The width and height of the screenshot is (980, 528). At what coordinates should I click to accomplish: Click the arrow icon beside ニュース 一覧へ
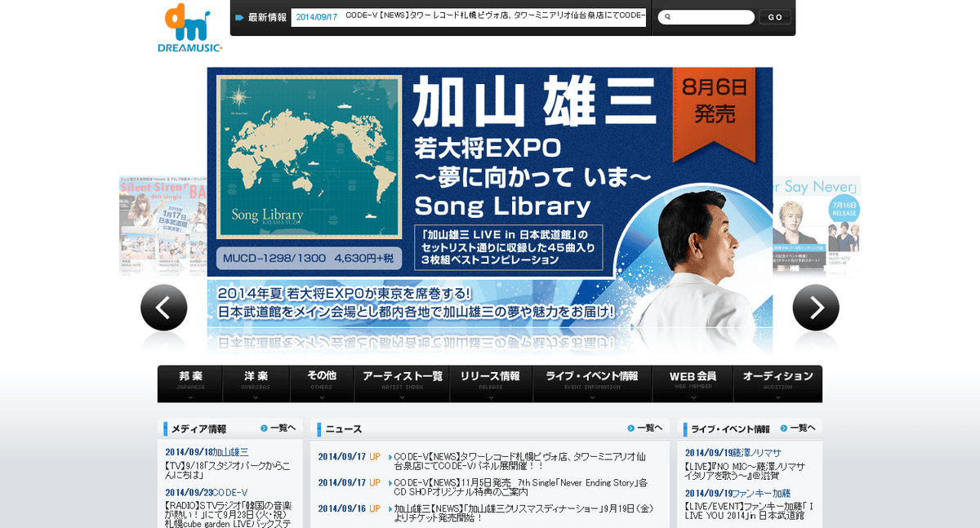pos(631,428)
